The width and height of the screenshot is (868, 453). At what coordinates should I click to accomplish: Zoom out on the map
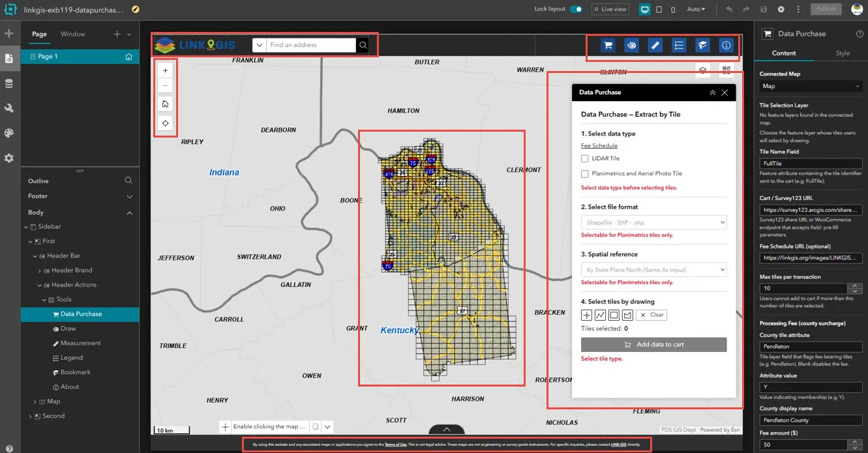click(166, 85)
